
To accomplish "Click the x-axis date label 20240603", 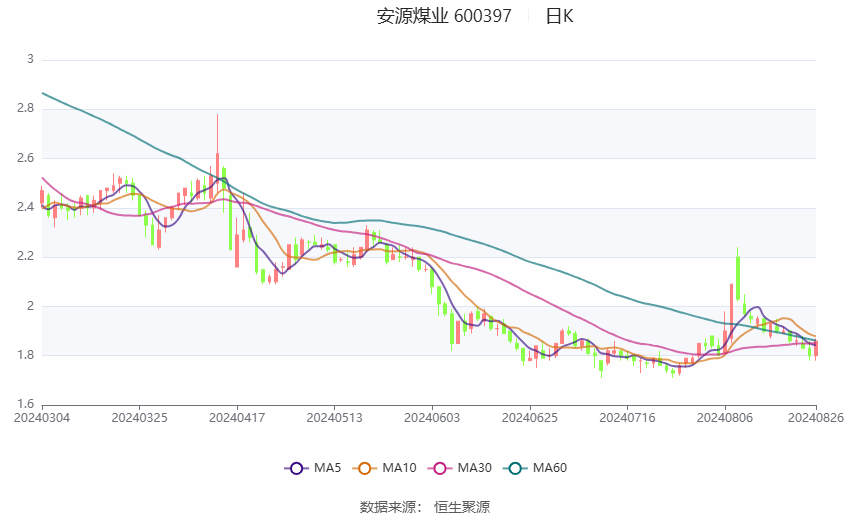I will (x=432, y=418).
